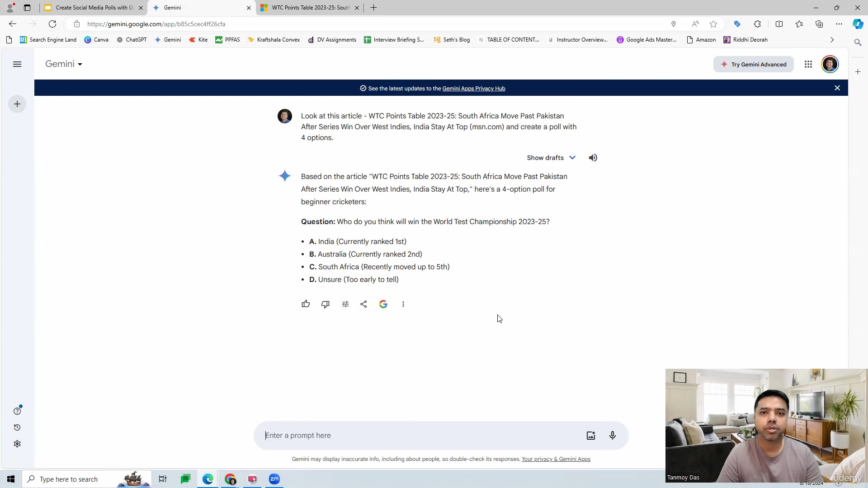The height and width of the screenshot is (488, 868).
Task: Upload image using the image icon
Action: click(x=591, y=436)
